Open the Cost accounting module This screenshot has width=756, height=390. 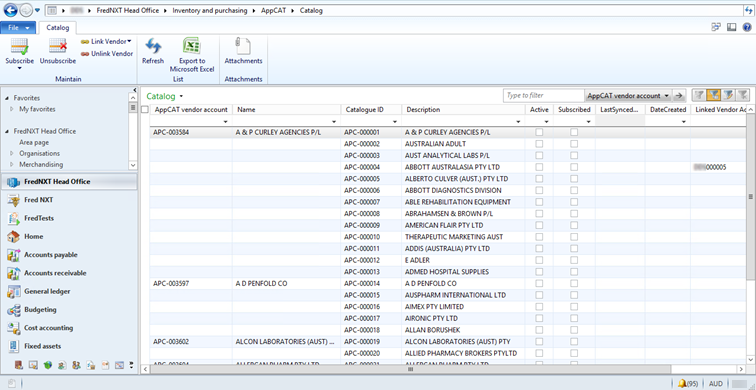coord(68,328)
